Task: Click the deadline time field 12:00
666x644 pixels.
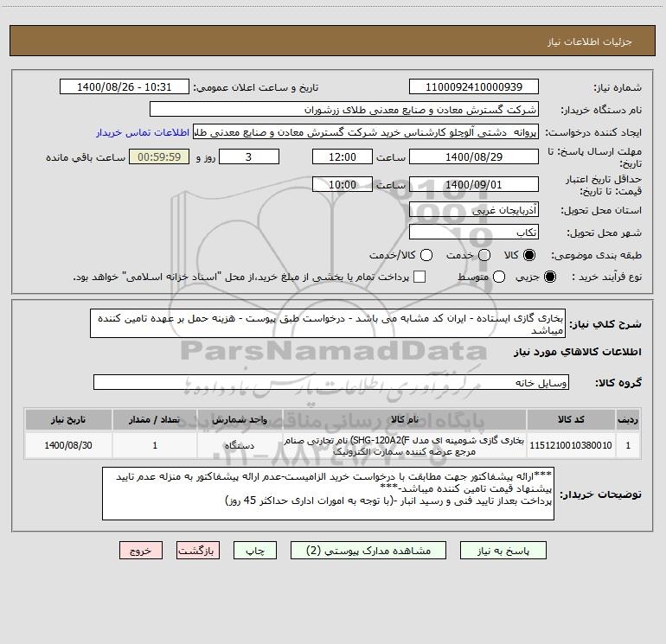Action: click(x=343, y=156)
